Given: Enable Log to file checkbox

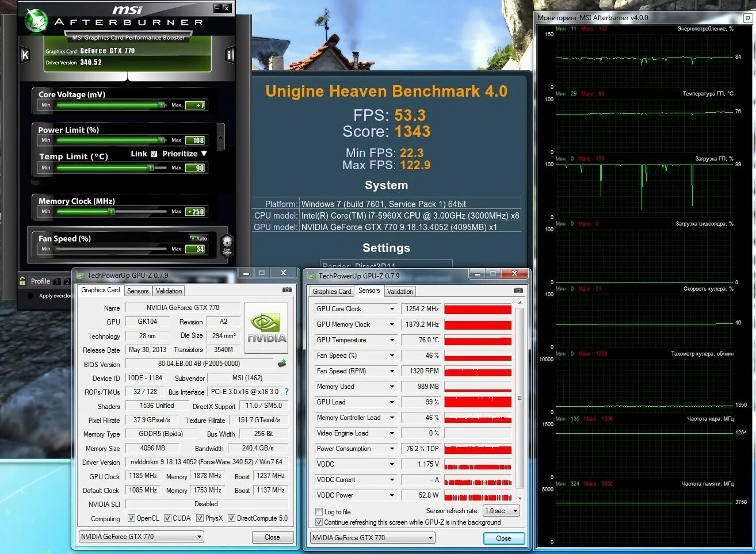Looking at the screenshot, I should (319, 512).
